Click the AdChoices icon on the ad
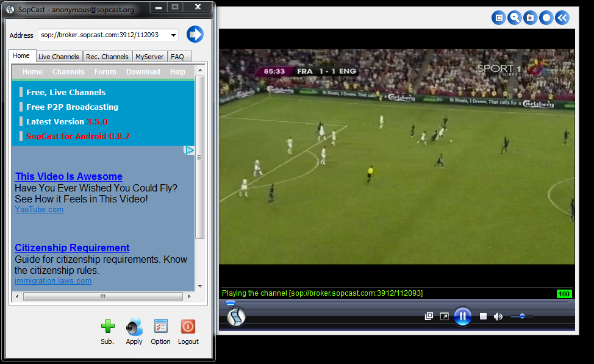Viewport: 594px width, 364px height. pos(189,151)
